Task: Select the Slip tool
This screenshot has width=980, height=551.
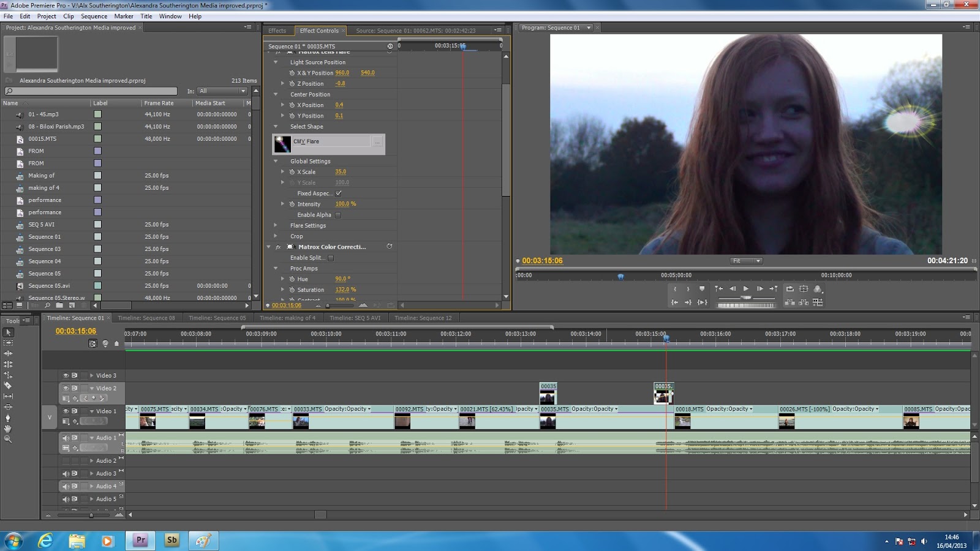Action: click(x=8, y=396)
